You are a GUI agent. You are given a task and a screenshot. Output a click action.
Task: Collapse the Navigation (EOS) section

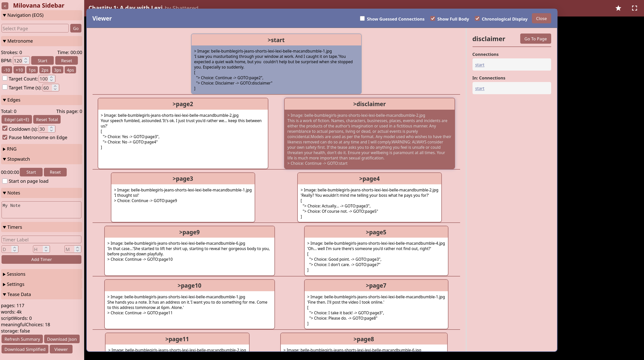tap(42, 15)
